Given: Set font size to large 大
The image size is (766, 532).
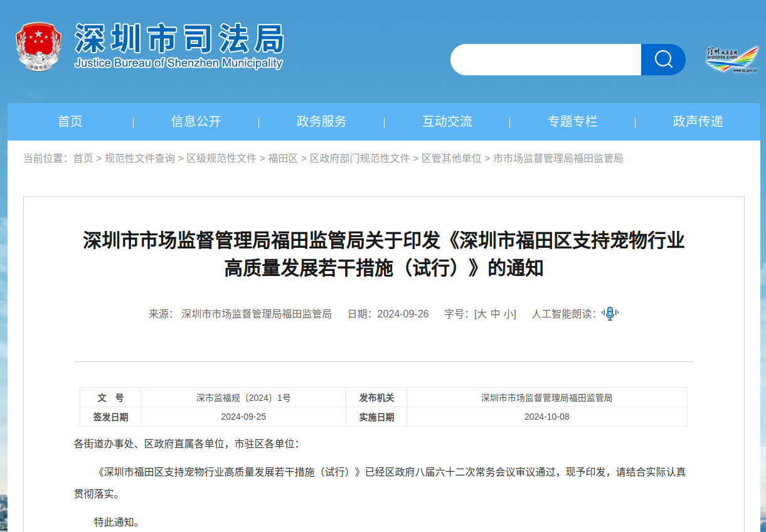Looking at the screenshot, I should coord(481,314).
